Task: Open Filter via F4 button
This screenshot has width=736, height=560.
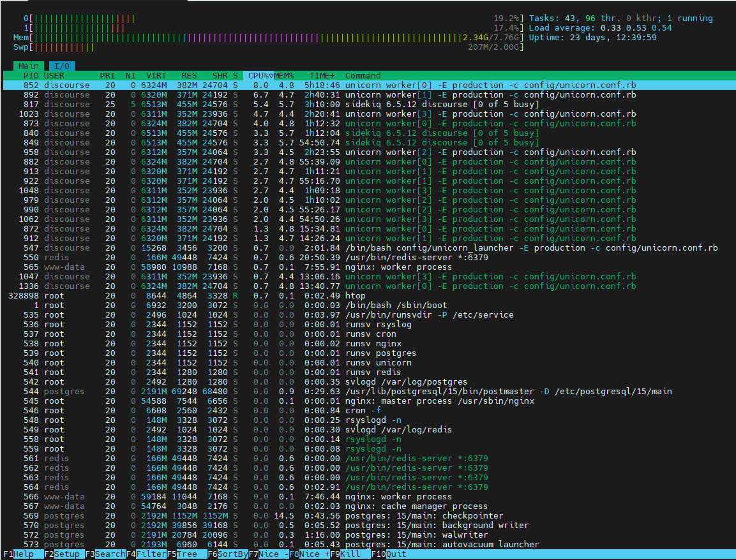Action: pos(146,554)
